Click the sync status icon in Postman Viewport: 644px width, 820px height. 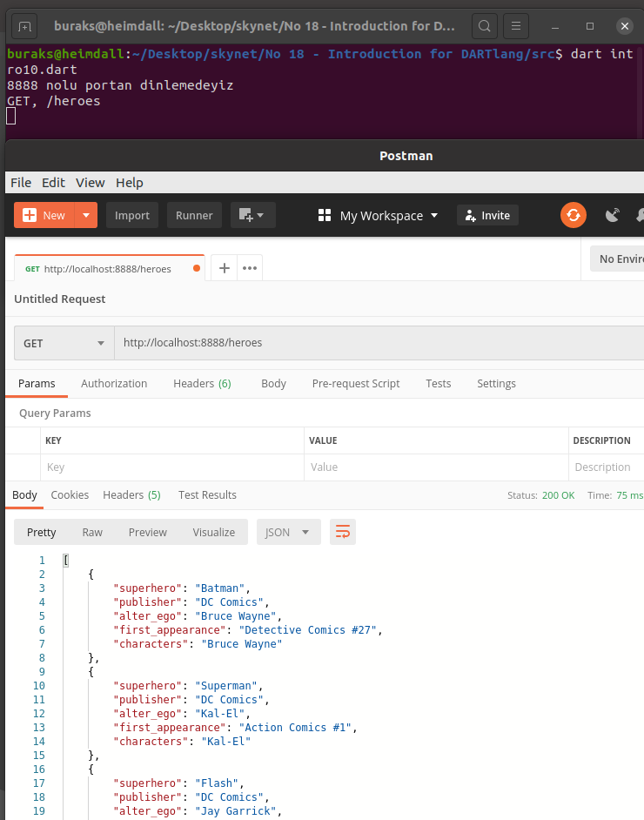click(x=573, y=215)
